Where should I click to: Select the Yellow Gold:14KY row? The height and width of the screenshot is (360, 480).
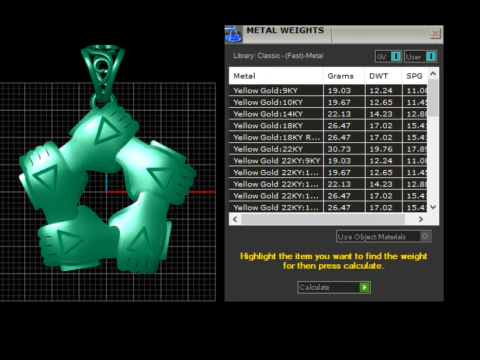click(x=328, y=114)
